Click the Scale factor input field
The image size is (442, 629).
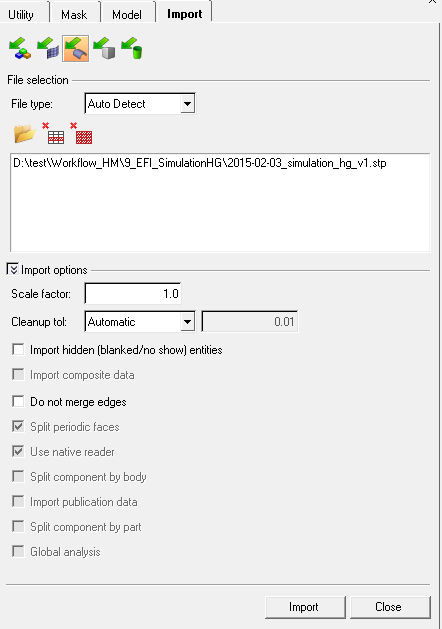(133, 294)
